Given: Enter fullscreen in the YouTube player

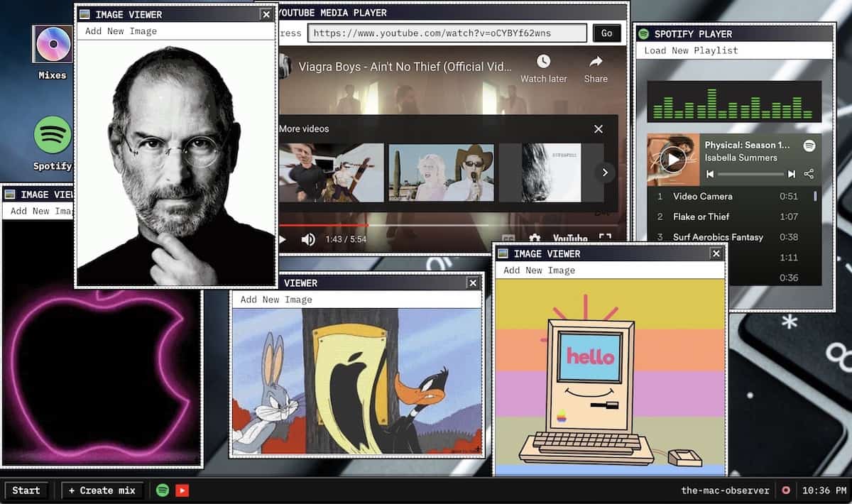Looking at the screenshot, I should pyautogui.click(x=605, y=239).
